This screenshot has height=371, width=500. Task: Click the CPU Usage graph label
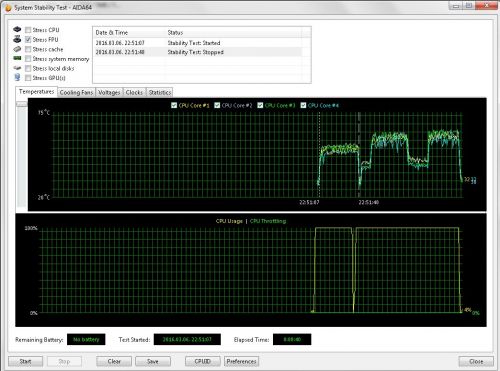tap(229, 221)
